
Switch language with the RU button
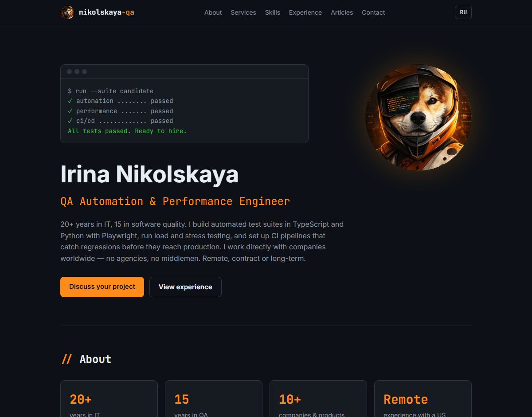tap(463, 12)
